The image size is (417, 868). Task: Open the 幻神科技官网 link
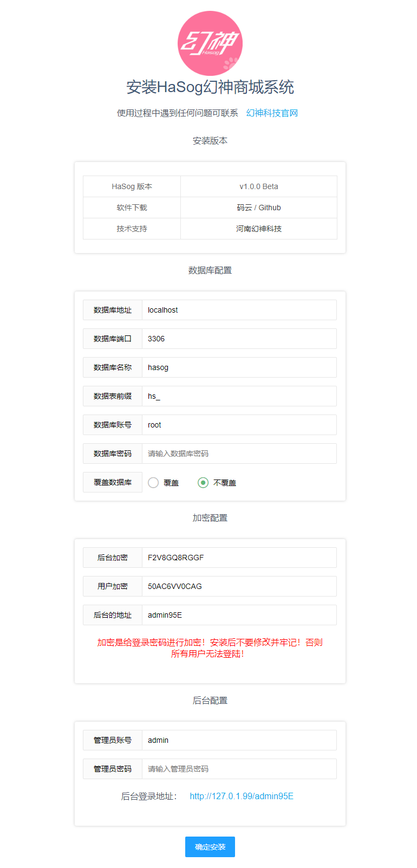(x=272, y=113)
